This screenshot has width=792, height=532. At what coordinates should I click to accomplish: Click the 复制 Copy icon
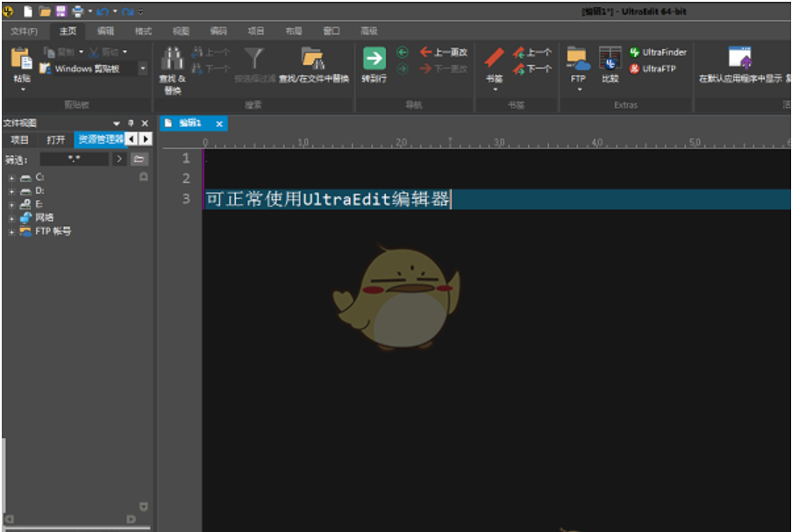click(49, 52)
